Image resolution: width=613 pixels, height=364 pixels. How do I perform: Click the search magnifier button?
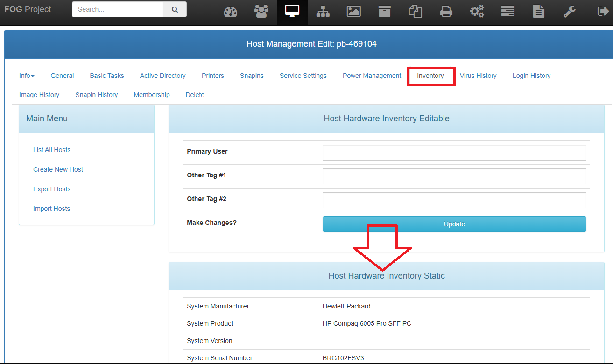tap(175, 9)
